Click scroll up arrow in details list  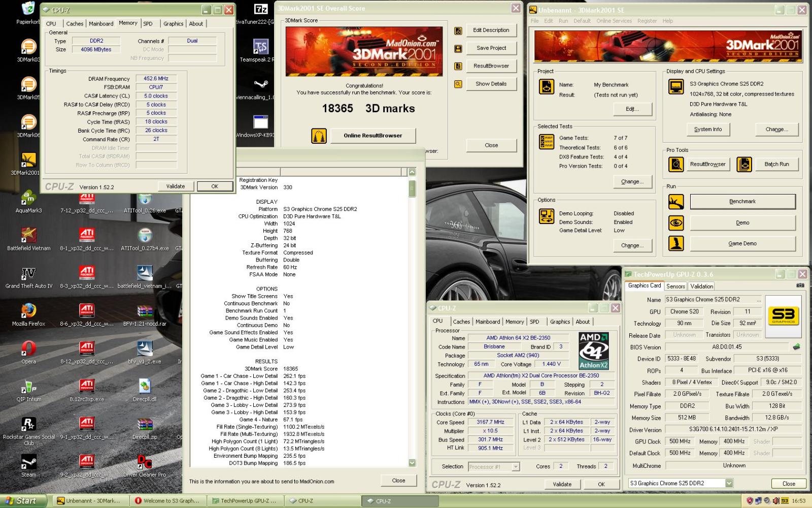(x=412, y=172)
